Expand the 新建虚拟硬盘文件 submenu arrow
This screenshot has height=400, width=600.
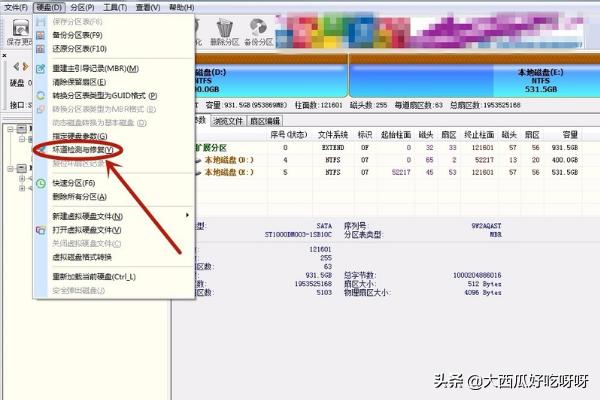click(187, 216)
